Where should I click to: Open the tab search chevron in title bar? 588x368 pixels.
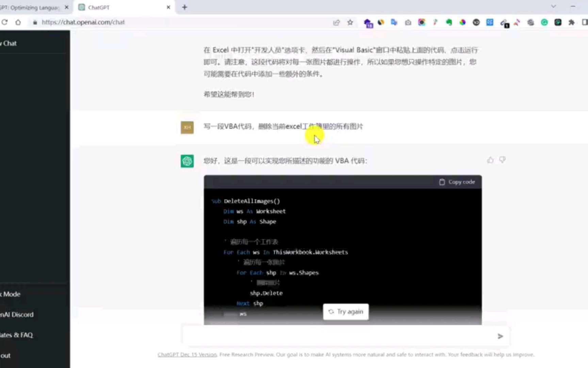tap(553, 6)
